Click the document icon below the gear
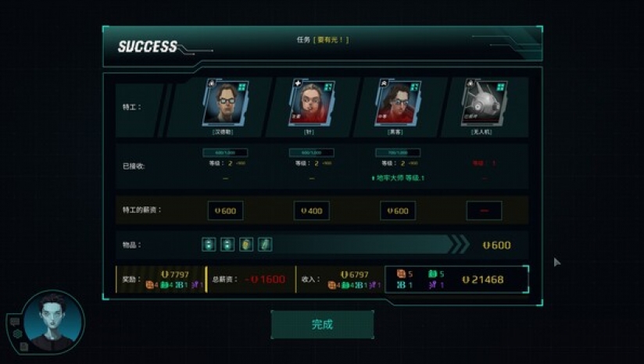The width and height of the screenshot is (644, 364). tap(23, 347)
